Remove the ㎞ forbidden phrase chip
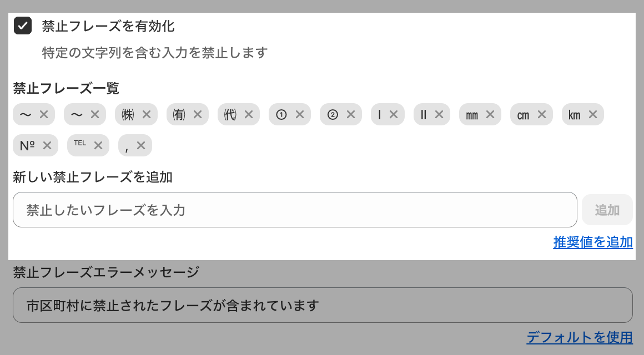The width and height of the screenshot is (644, 355). coord(593,114)
